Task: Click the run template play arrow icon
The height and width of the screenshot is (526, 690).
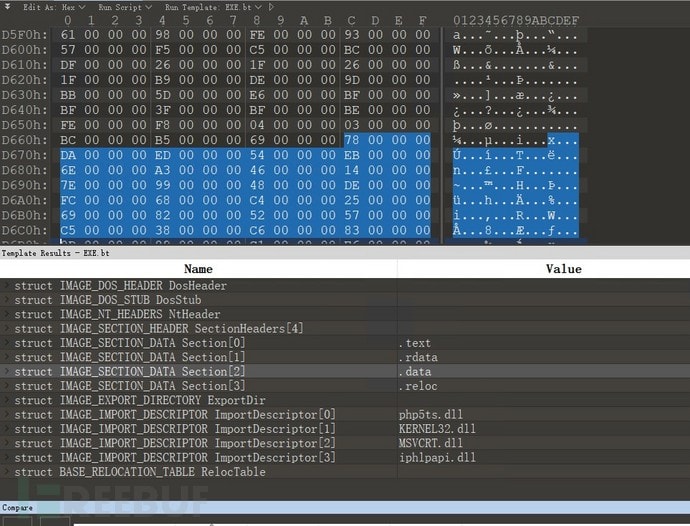Action: (271, 7)
